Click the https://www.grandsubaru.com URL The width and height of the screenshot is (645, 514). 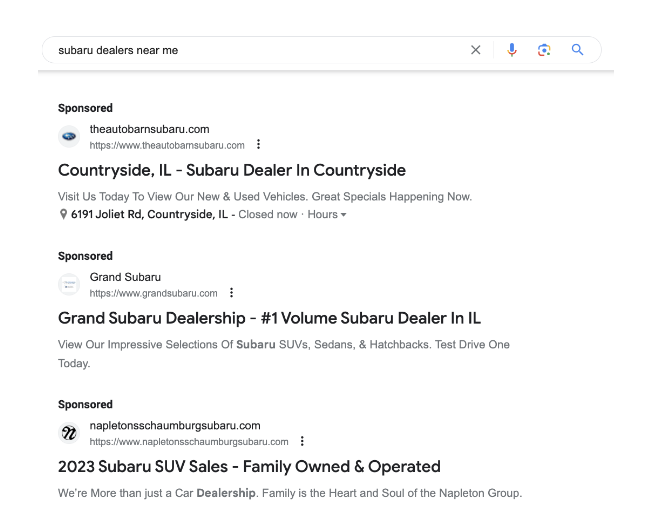point(153,293)
